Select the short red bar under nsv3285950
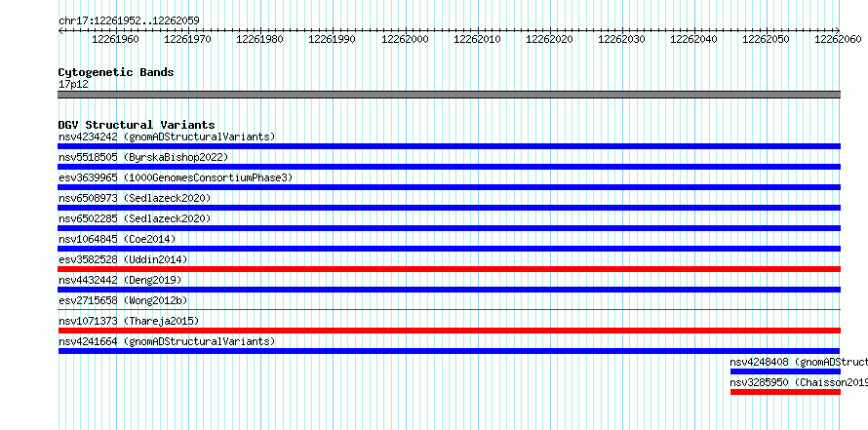The image size is (868, 430). pos(785,392)
